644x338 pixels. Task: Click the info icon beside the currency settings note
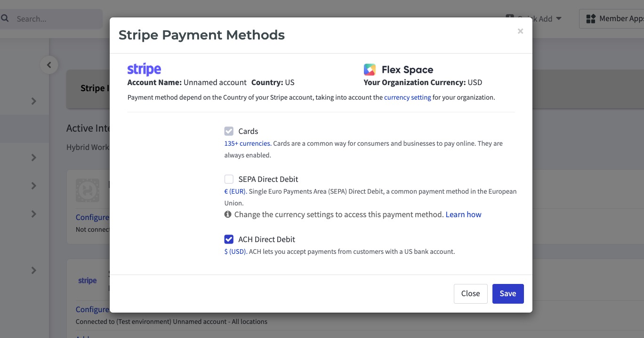coord(228,214)
